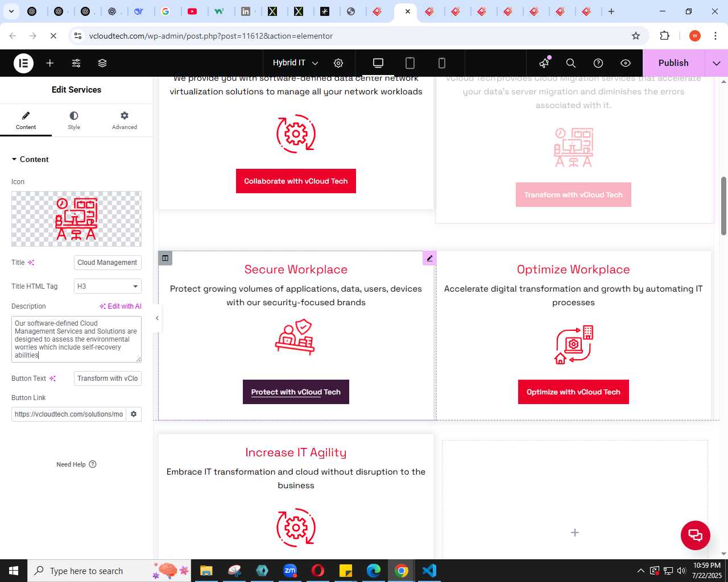Click the column handle on Secure Workplace
This screenshot has height=582, width=728.
pyautogui.click(x=166, y=258)
